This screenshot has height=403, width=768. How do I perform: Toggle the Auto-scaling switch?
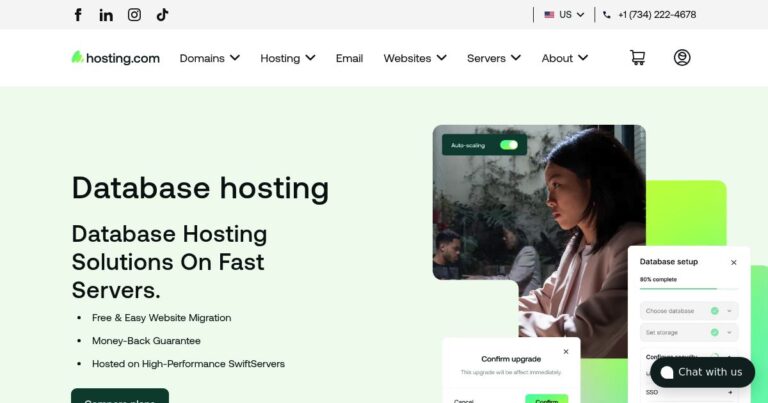pyautogui.click(x=509, y=145)
